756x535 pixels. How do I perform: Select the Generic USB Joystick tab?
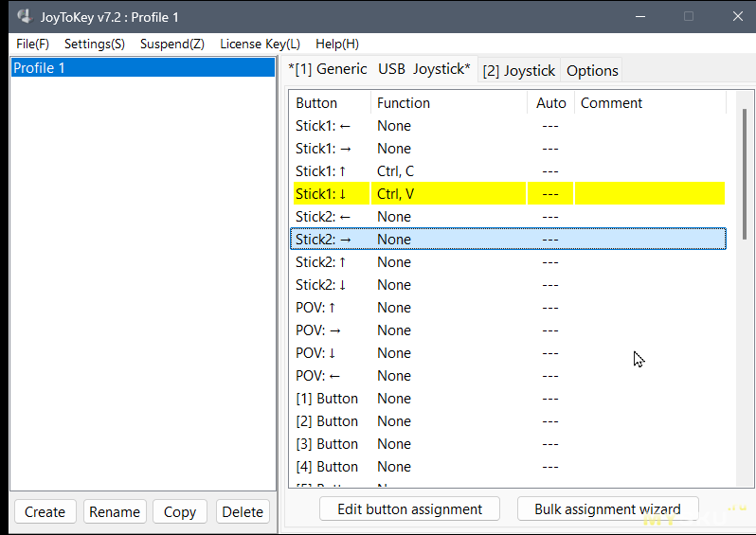[x=379, y=69]
